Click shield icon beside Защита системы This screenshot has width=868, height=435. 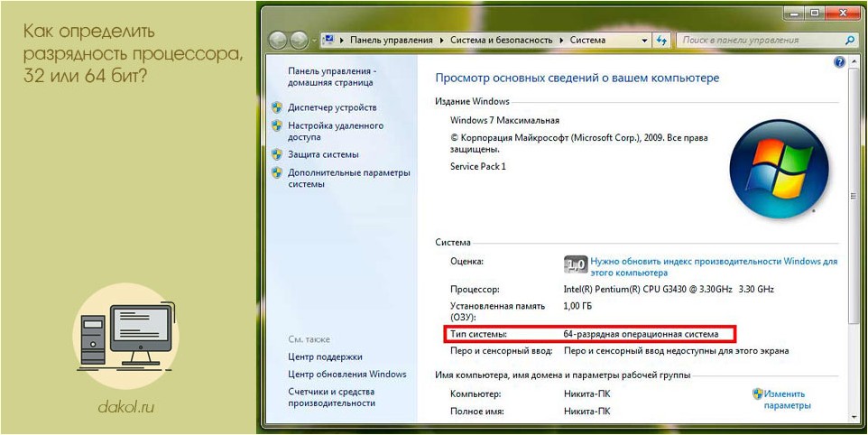[x=277, y=154]
